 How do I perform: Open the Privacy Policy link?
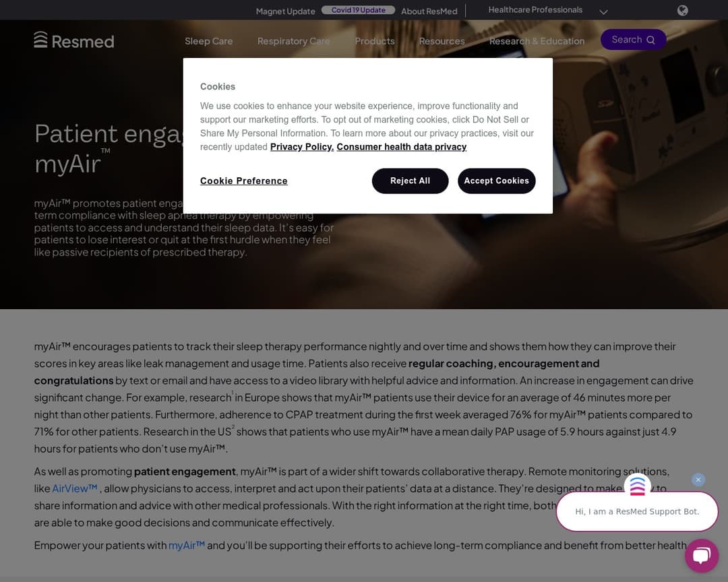click(302, 147)
